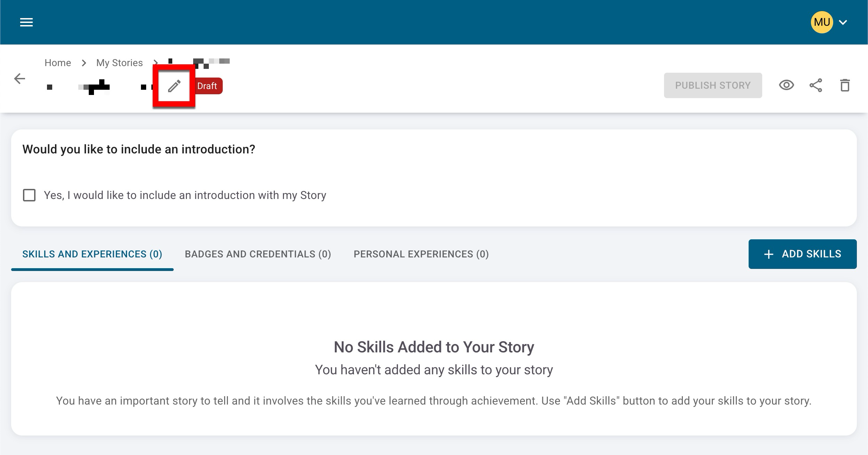Open the hamburger navigation menu
The width and height of the screenshot is (868, 455).
point(26,23)
